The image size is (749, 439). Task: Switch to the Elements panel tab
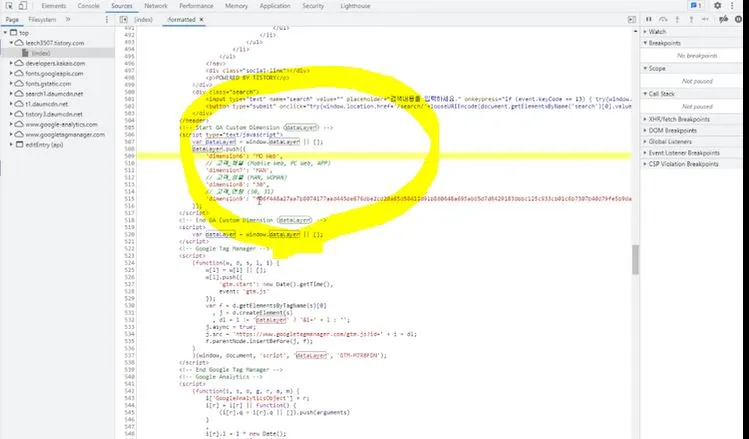(54, 6)
